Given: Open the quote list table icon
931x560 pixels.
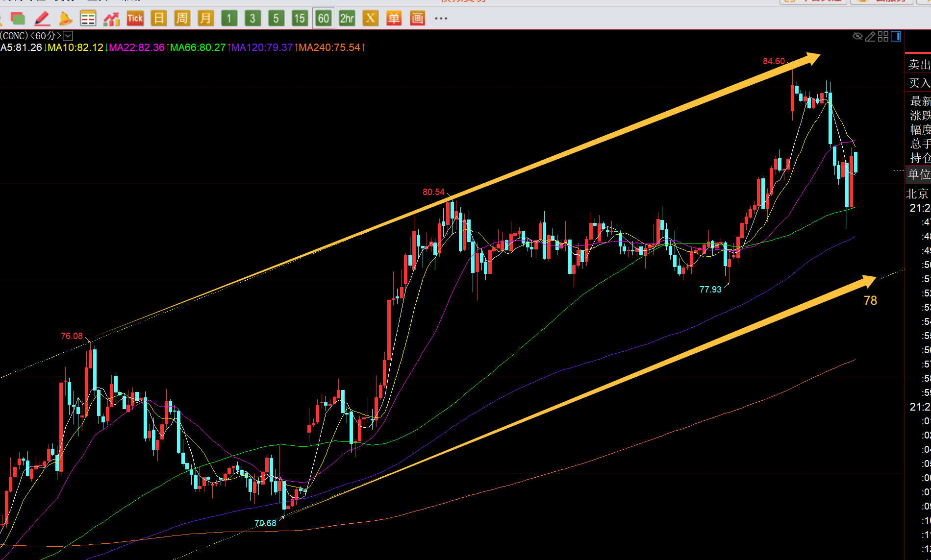Looking at the screenshot, I should click(88, 19).
